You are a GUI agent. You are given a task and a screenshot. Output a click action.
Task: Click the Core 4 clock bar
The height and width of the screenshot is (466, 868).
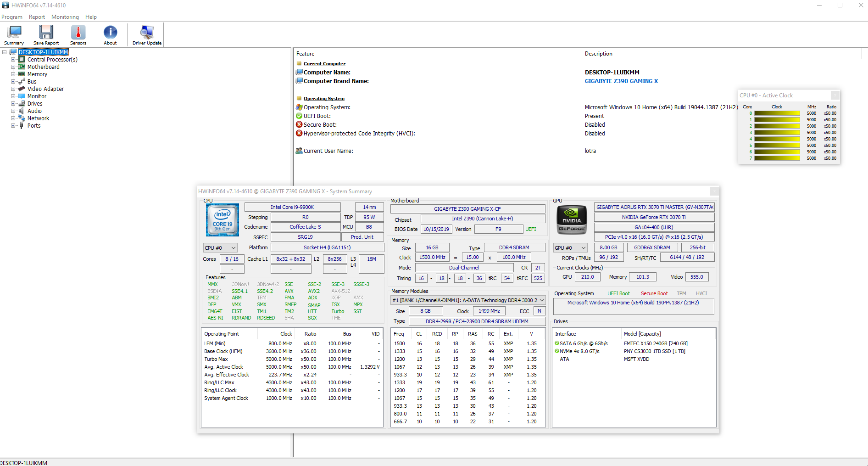click(777, 139)
